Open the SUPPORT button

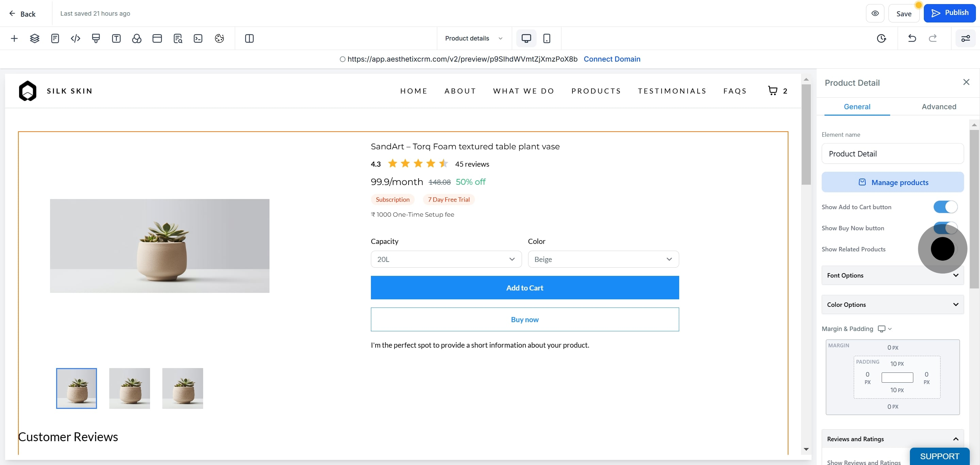[939, 456]
